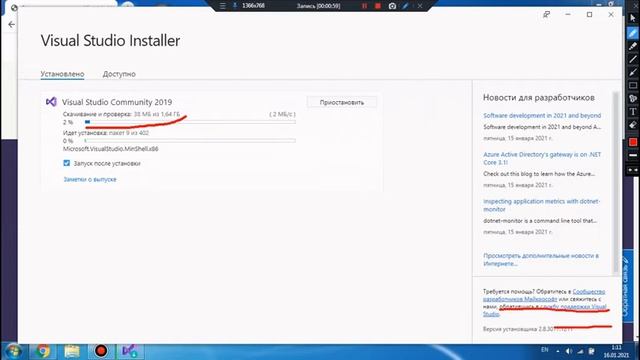Uncheck Запуск после установки checkbox
The image size is (640, 360).
click(67, 163)
